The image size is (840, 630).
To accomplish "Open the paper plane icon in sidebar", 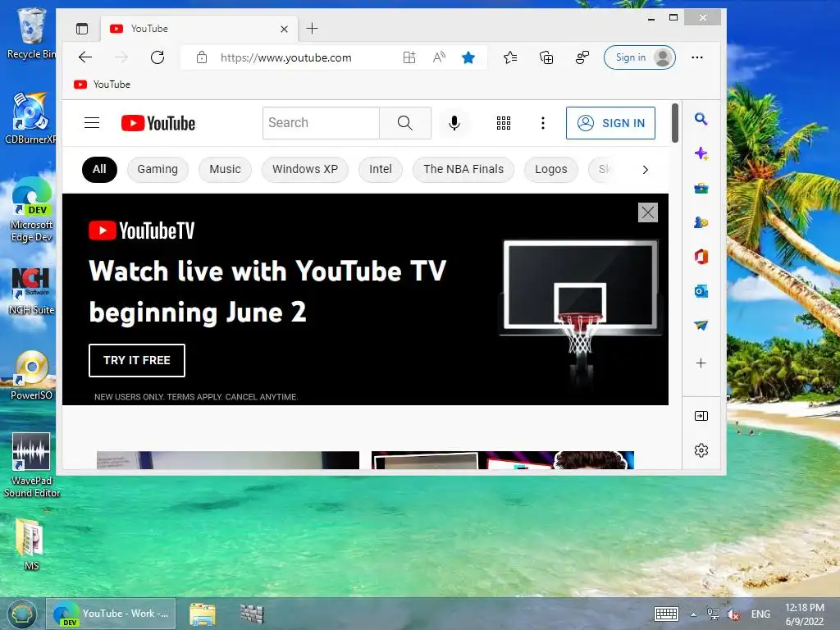I will 701,325.
